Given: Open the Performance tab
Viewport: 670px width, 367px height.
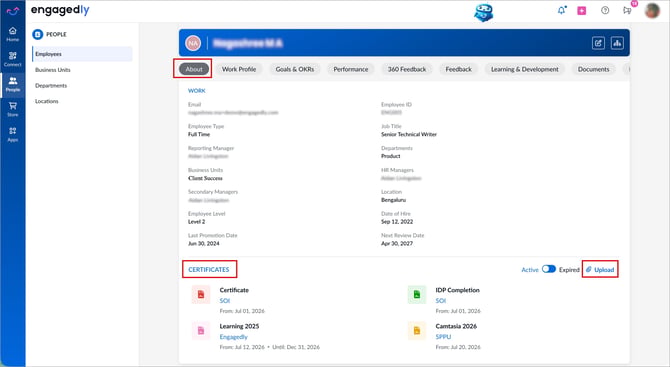Looking at the screenshot, I should pyautogui.click(x=351, y=69).
